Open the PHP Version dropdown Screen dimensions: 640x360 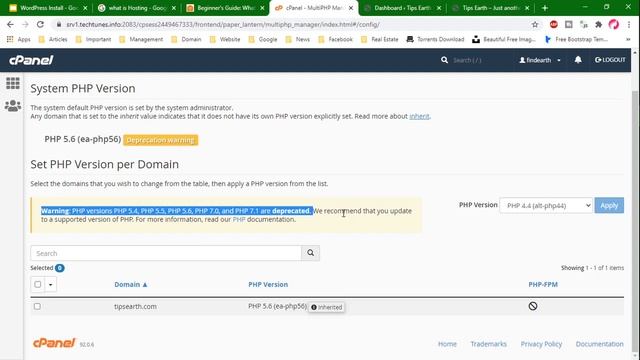tap(546, 205)
